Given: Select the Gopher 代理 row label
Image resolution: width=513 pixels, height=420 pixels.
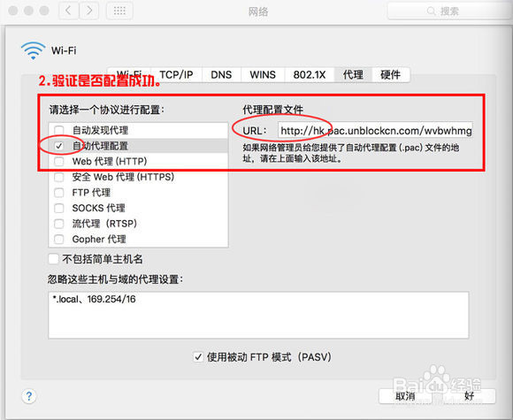Looking at the screenshot, I should point(99,239).
